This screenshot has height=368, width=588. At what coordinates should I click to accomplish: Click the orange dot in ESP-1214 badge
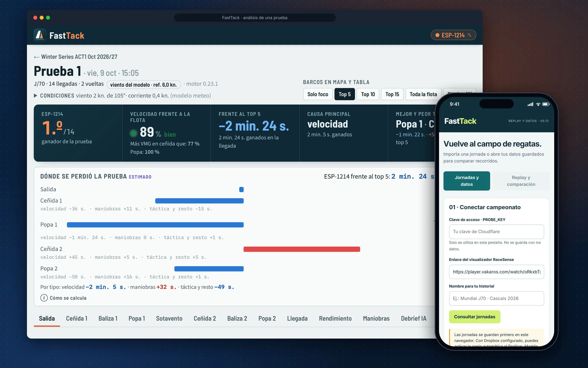[x=437, y=35]
